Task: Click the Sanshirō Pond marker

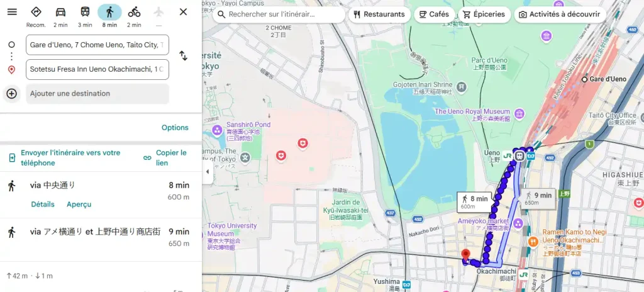Action: [217, 131]
